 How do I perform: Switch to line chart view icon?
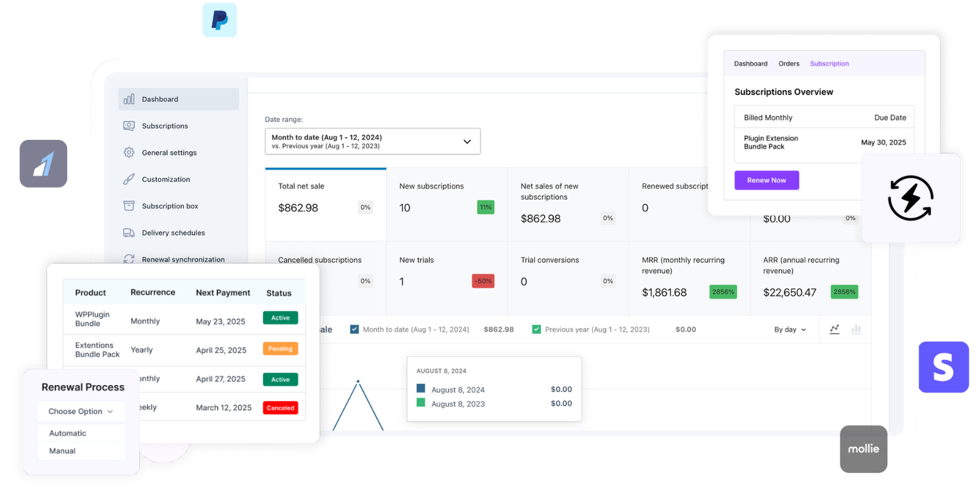(x=834, y=329)
